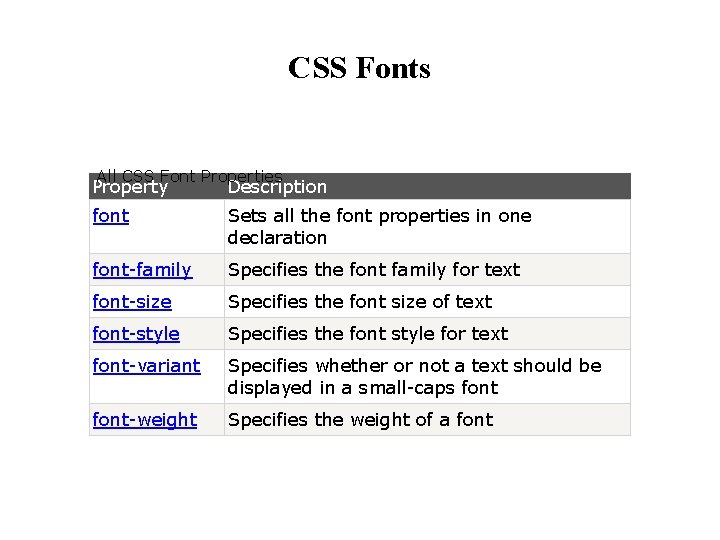This screenshot has height=540, width=720.
Task: Click empty area in font-variant property cell
Action: click(x=156, y=390)
